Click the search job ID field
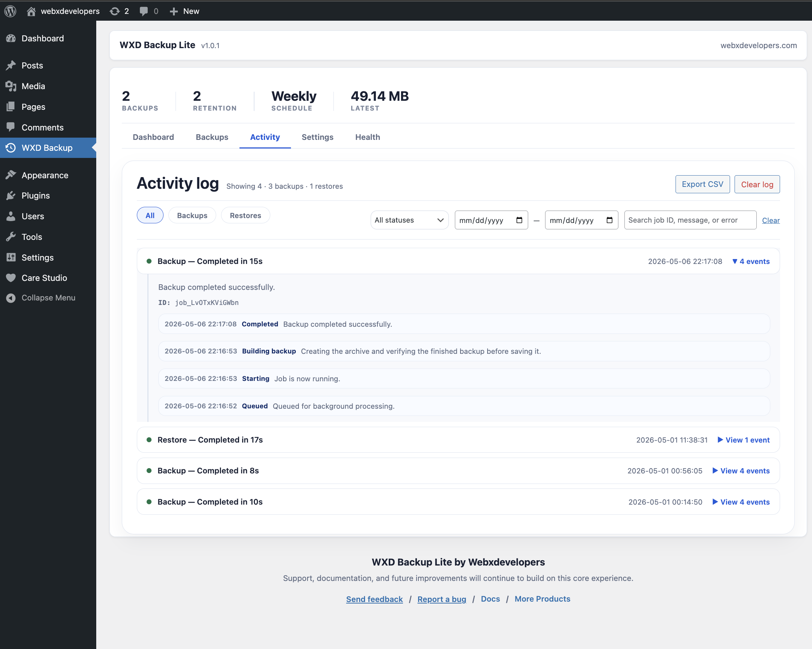 point(690,220)
